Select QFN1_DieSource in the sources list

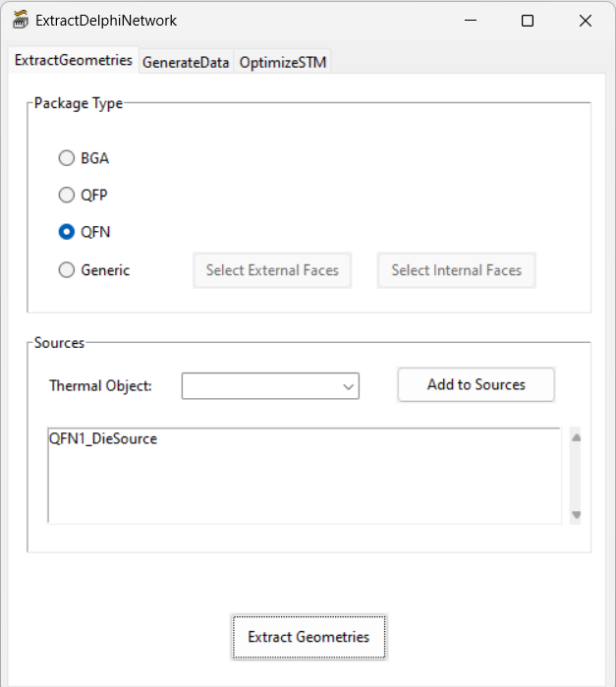103,438
